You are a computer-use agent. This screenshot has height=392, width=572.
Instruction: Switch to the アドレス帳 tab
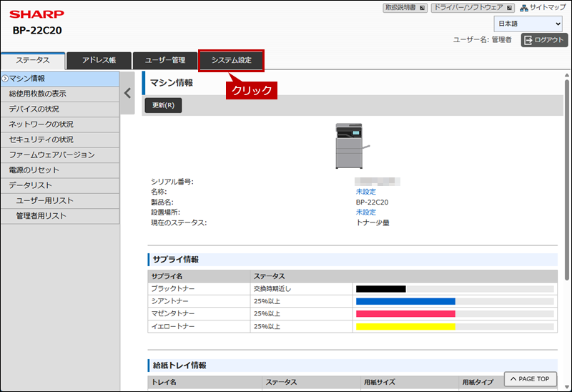[99, 60]
